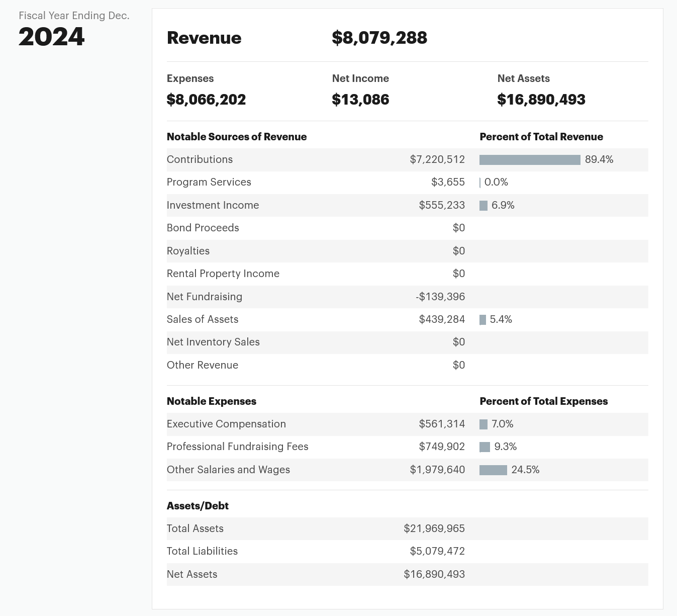Click the $0 value for Royalties

point(459,251)
